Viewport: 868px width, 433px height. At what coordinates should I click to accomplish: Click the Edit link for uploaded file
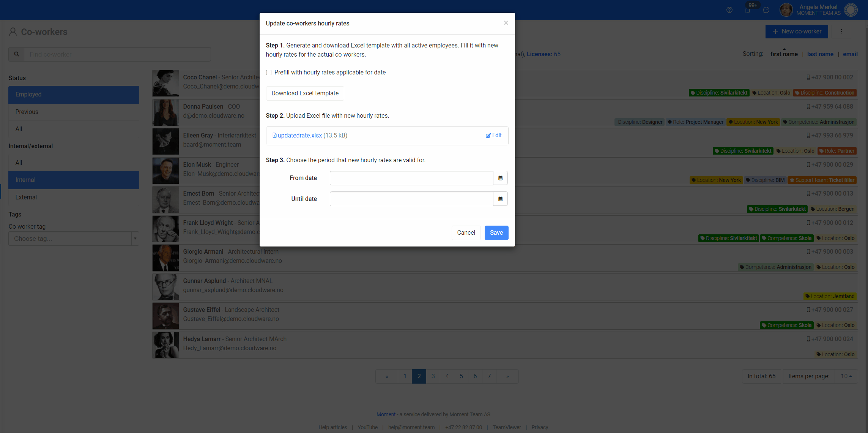(x=493, y=136)
